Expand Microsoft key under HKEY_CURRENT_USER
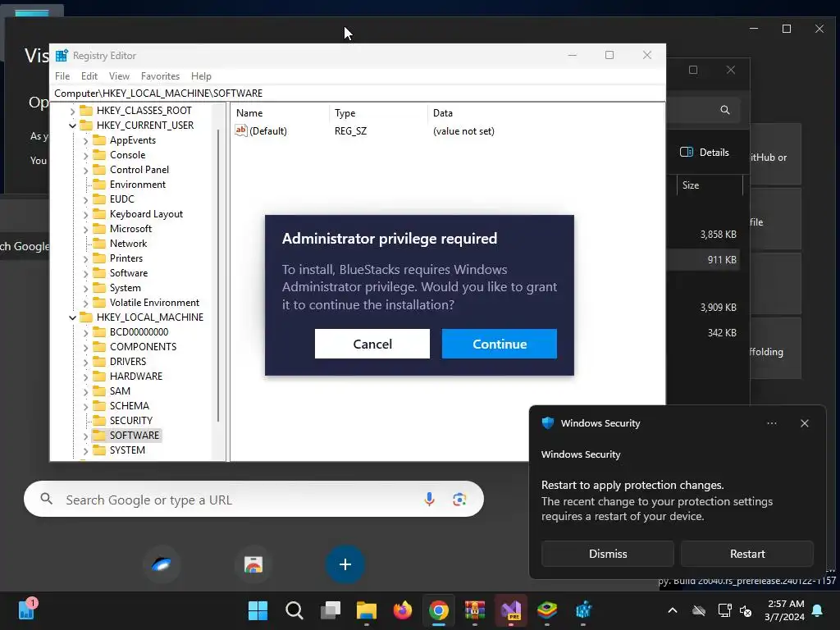The image size is (840, 630). point(85,230)
